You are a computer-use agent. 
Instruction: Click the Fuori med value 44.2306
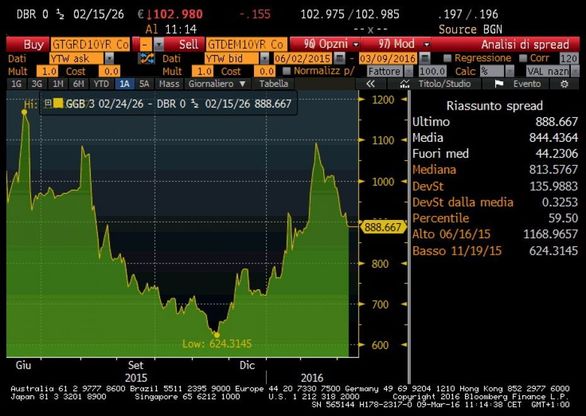(x=556, y=154)
